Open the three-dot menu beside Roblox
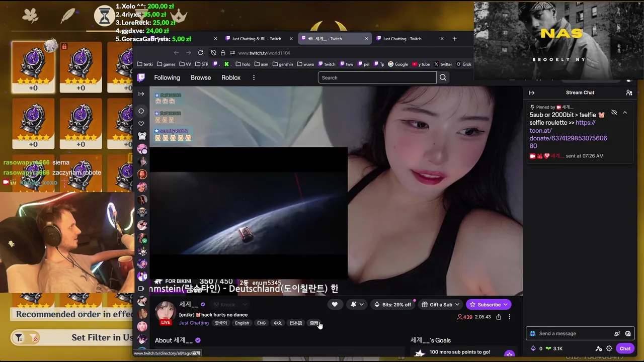Screen dimensions: 644x362 (x=254, y=77)
